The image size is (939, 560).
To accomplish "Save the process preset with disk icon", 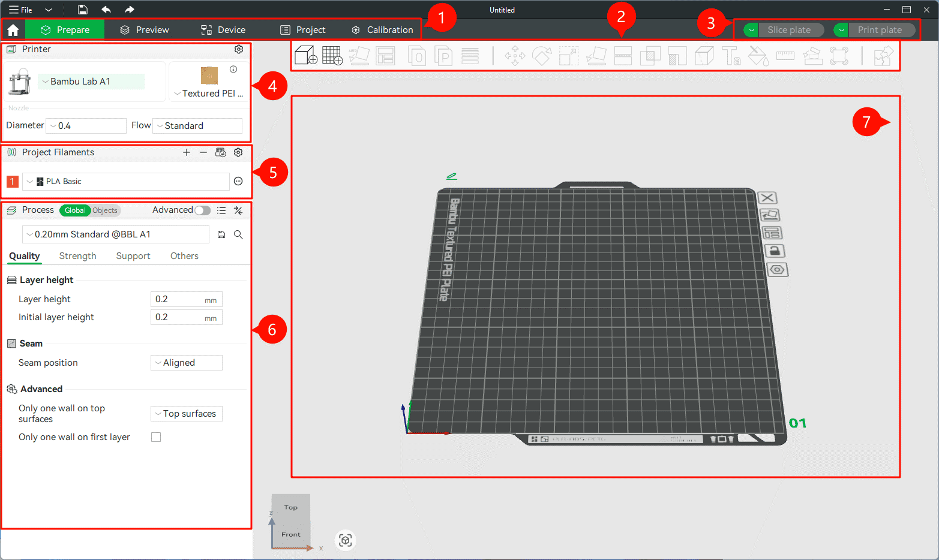I will (x=221, y=234).
